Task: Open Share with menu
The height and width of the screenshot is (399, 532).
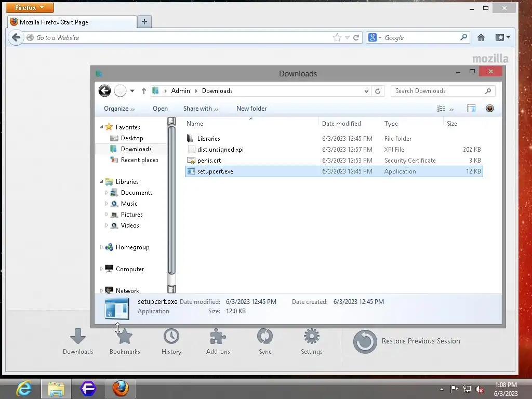Action: [201, 109]
